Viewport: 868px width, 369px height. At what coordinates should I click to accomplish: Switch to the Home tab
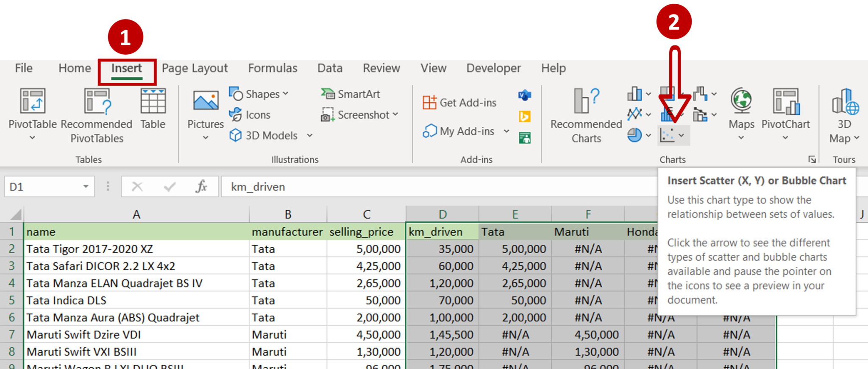pyautogui.click(x=75, y=68)
